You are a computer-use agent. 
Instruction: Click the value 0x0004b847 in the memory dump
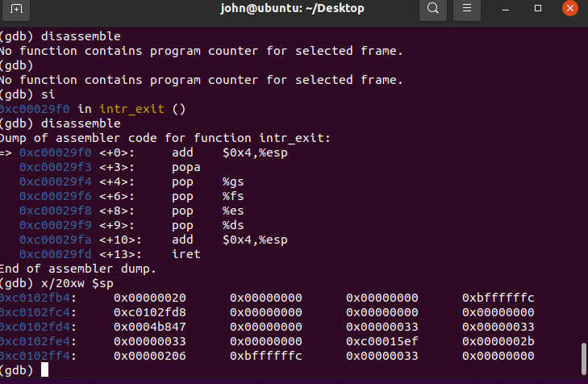click(150, 327)
